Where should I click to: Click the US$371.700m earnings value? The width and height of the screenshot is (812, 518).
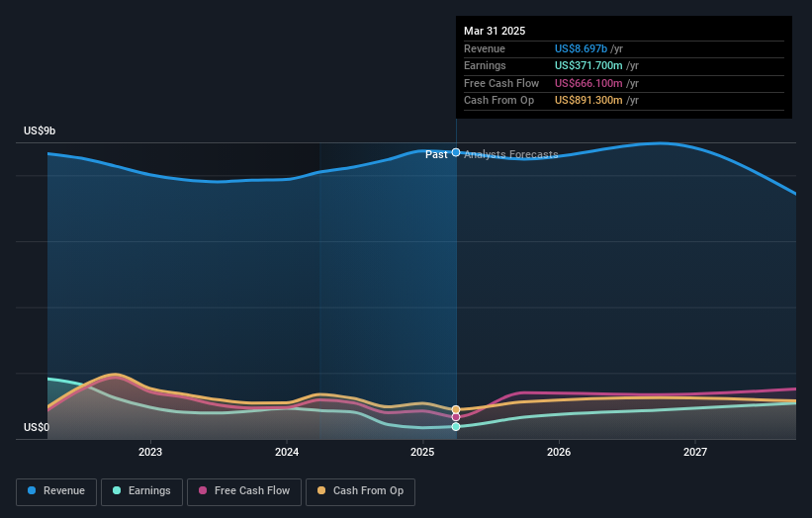[588, 65]
